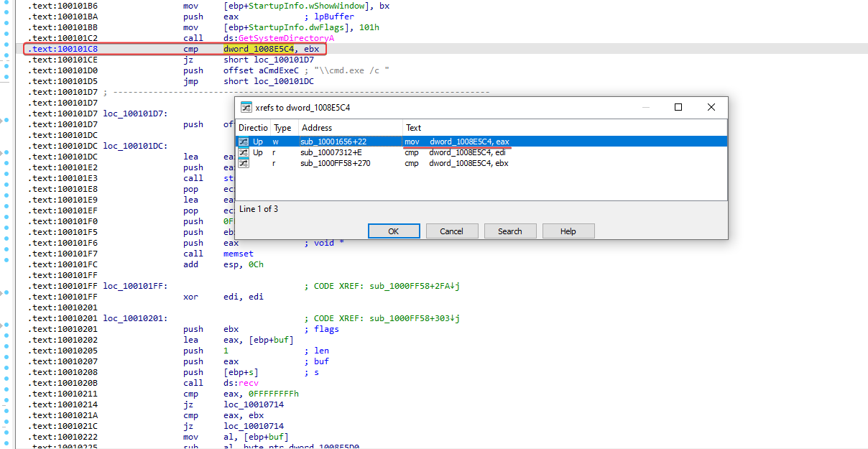
Task: Click the [ebp+s] operand
Action: tap(241, 372)
